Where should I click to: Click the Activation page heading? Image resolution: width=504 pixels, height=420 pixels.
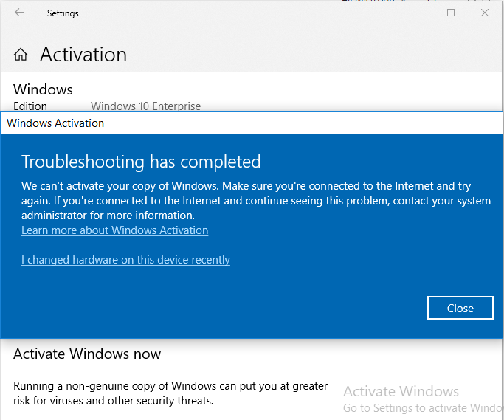click(83, 54)
